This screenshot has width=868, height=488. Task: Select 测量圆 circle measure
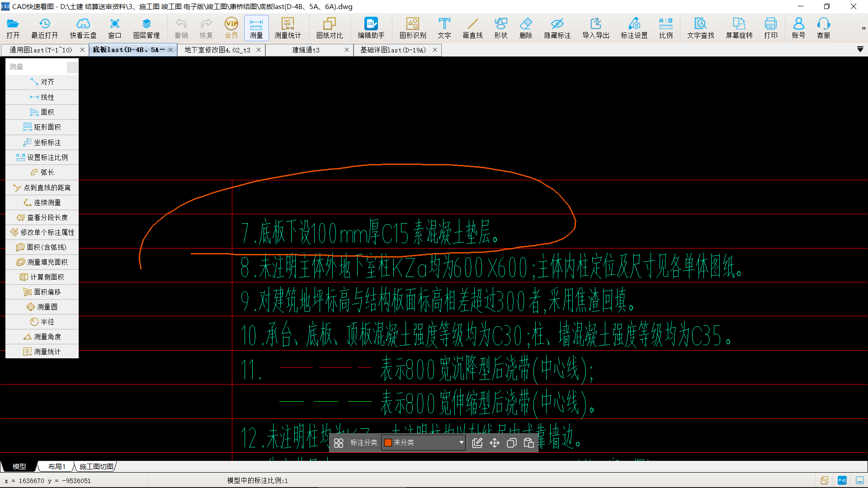tap(42, 307)
